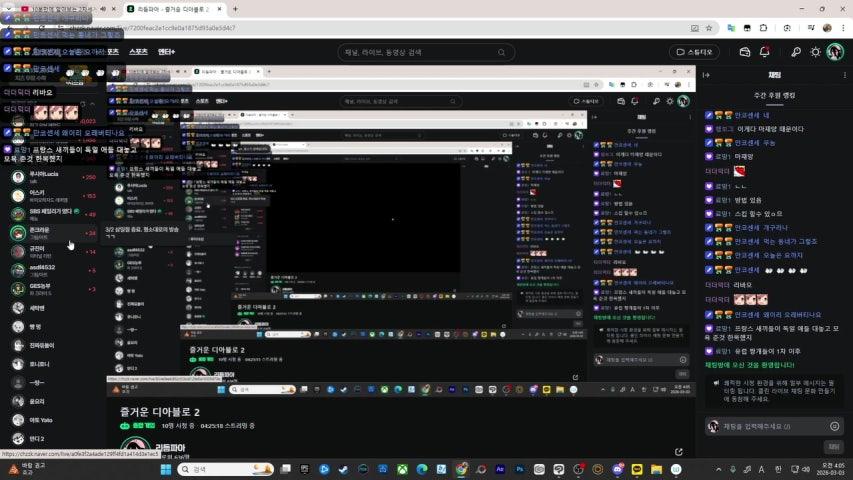Open the 엔터+ menu item

coord(167,51)
